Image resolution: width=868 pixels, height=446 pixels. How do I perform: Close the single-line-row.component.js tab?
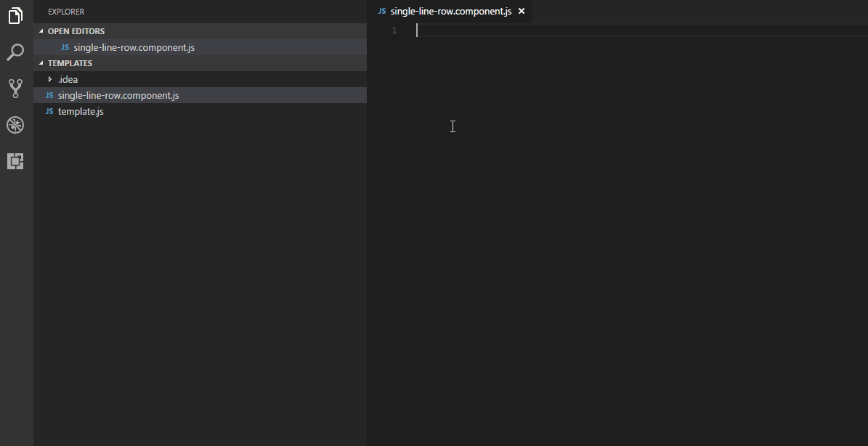coord(521,12)
